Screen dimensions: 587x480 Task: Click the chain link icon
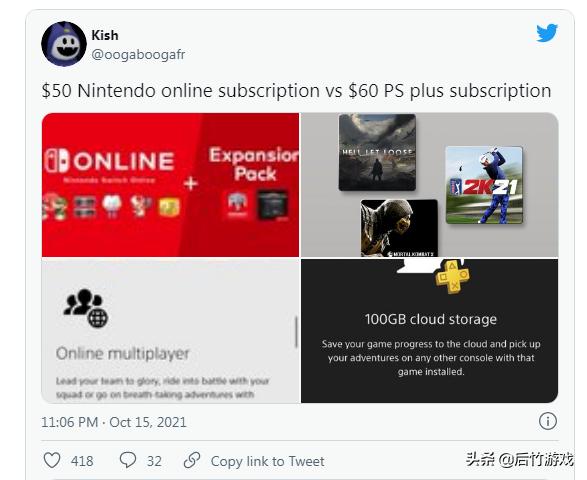coord(192,460)
